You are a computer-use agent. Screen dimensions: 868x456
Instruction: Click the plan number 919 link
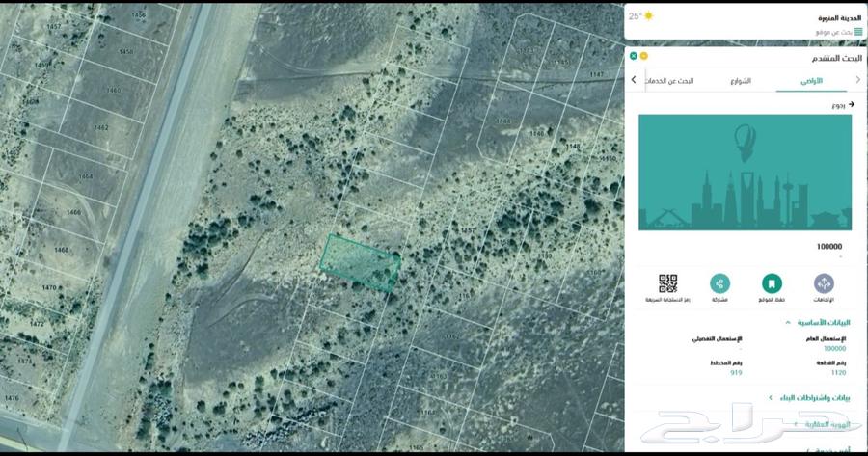[736, 372]
